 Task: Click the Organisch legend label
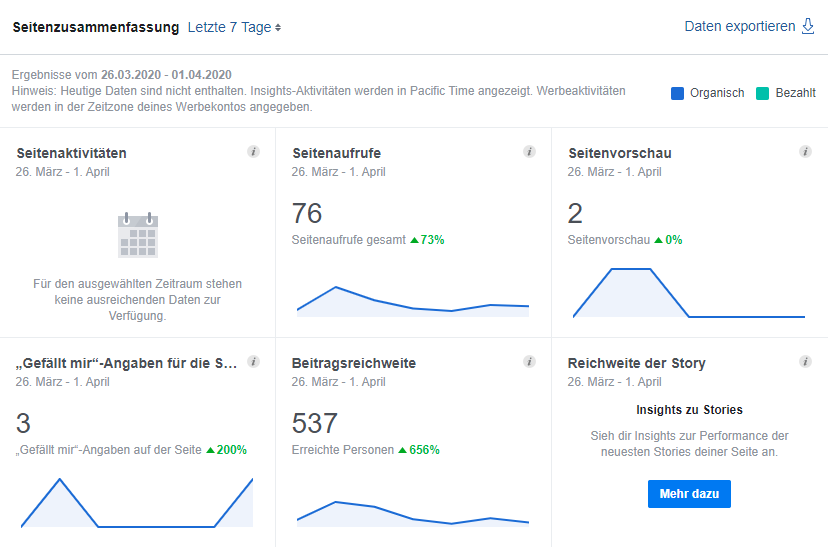[x=717, y=93]
